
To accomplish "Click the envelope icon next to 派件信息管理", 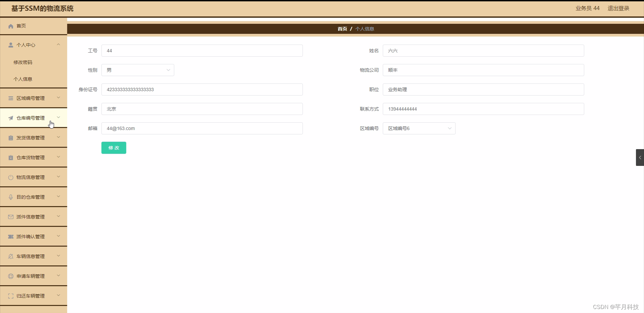I will point(10,216).
